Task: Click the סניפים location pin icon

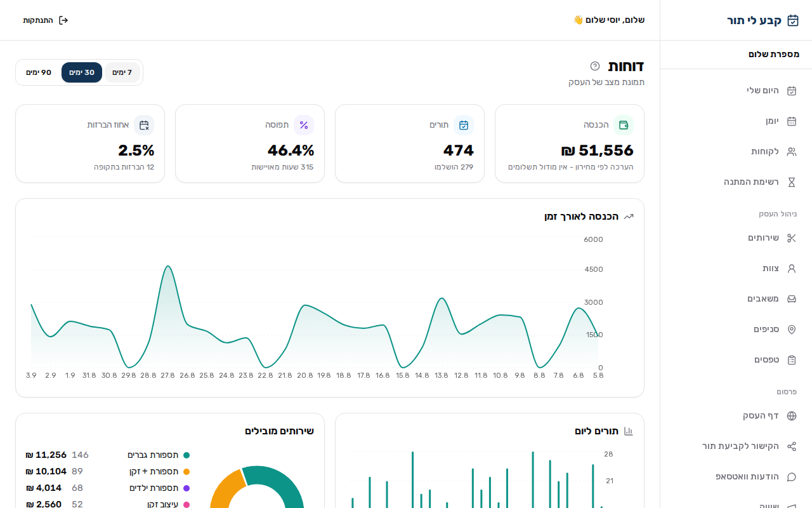Action: [x=792, y=330]
